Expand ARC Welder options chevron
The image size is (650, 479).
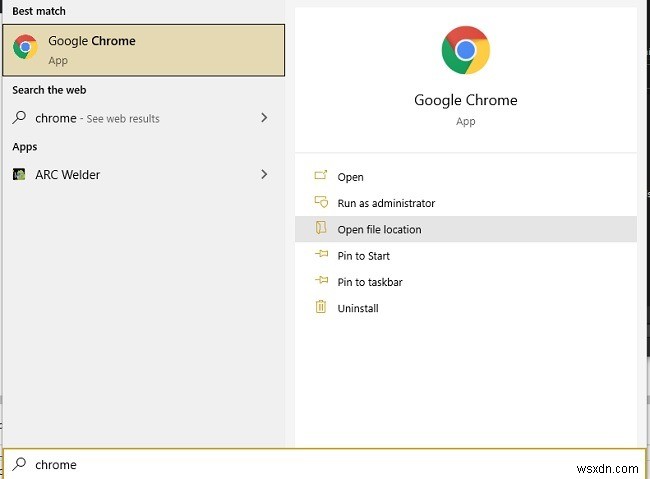pos(264,174)
